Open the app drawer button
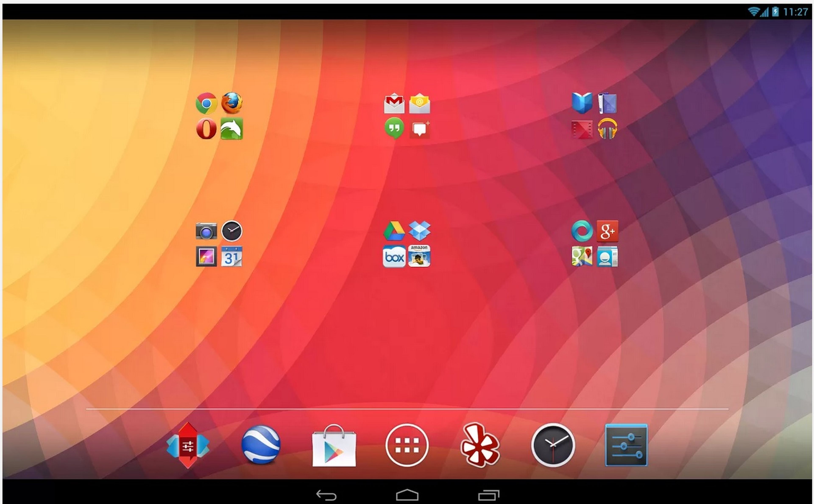814x504 pixels. pyautogui.click(x=407, y=445)
